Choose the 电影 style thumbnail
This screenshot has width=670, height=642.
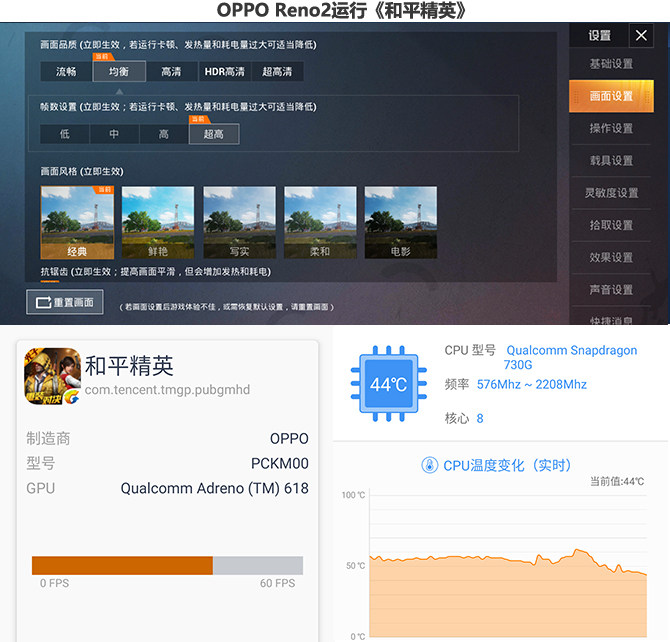tap(400, 222)
